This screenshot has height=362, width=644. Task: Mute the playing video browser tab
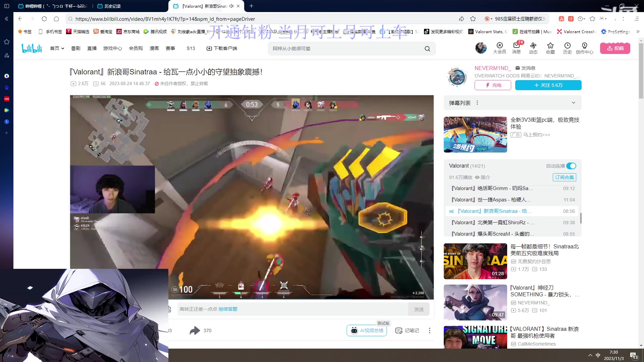coord(231,6)
